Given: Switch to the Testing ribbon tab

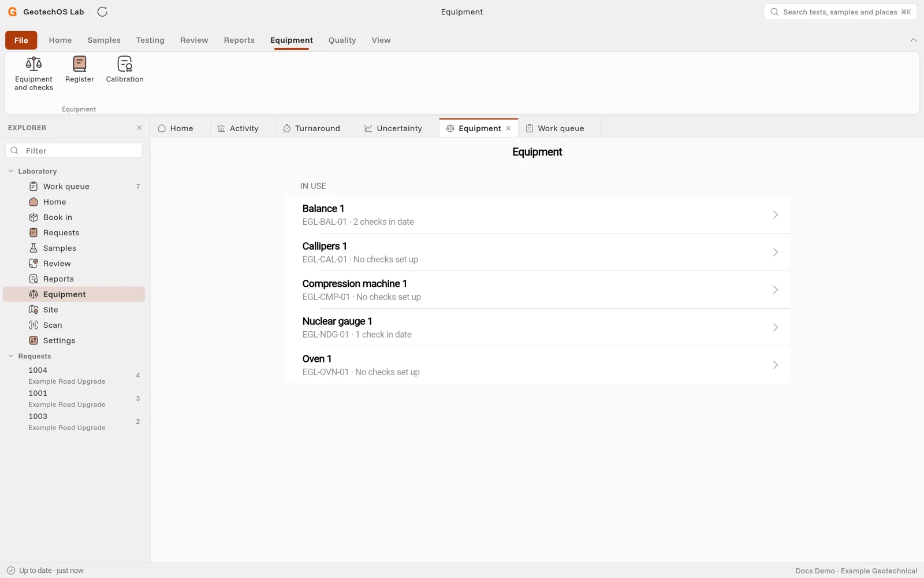Looking at the screenshot, I should pyautogui.click(x=150, y=40).
